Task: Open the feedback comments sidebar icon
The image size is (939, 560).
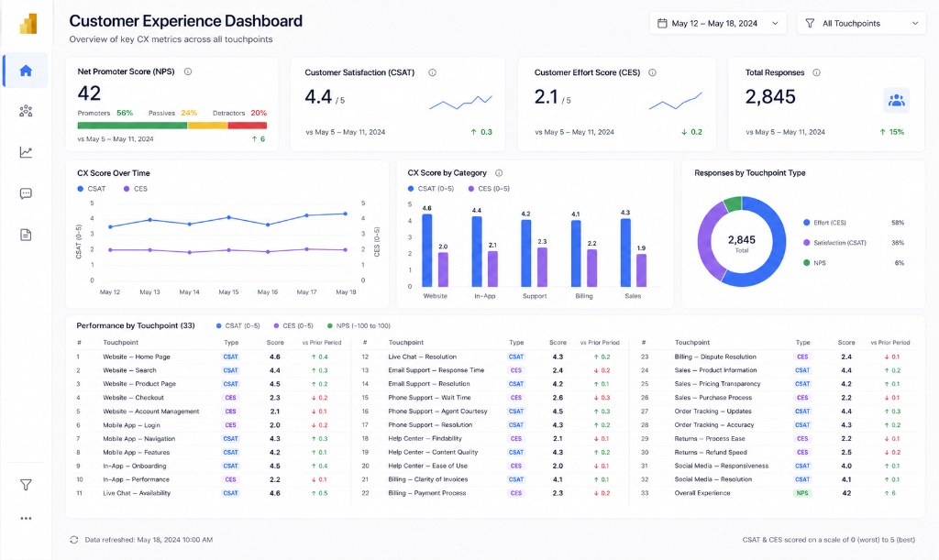Action: pos(26,193)
